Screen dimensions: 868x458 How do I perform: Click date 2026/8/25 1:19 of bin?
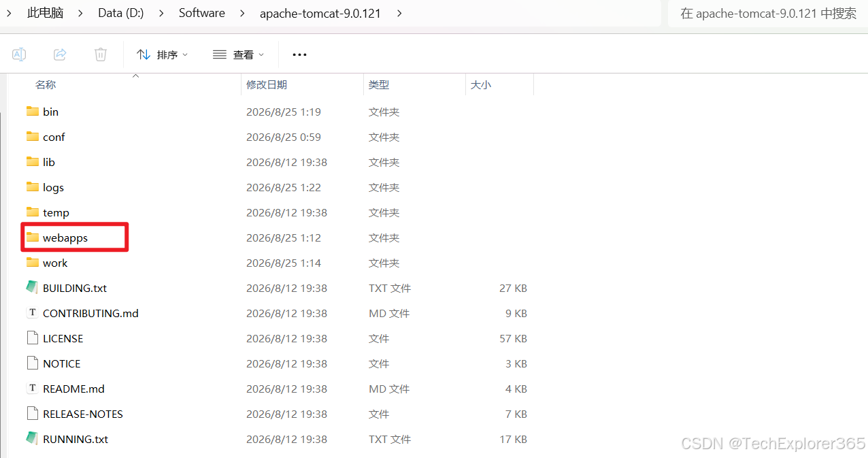pyautogui.click(x=284, y=112)
